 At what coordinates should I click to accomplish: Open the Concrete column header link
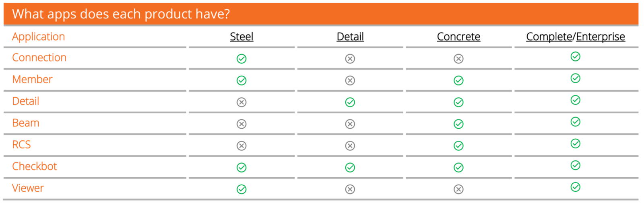pyautogui.click(x=458, y=37)
